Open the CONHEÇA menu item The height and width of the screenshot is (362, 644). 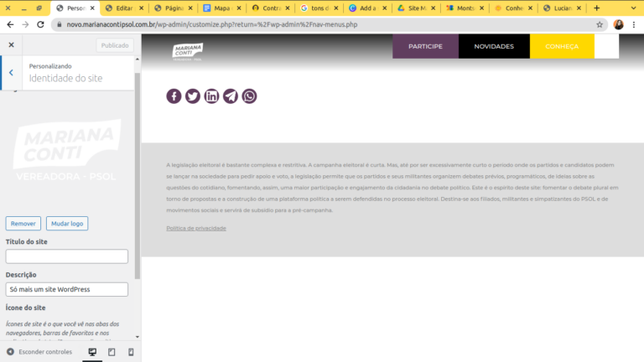(x=562, y=46)
